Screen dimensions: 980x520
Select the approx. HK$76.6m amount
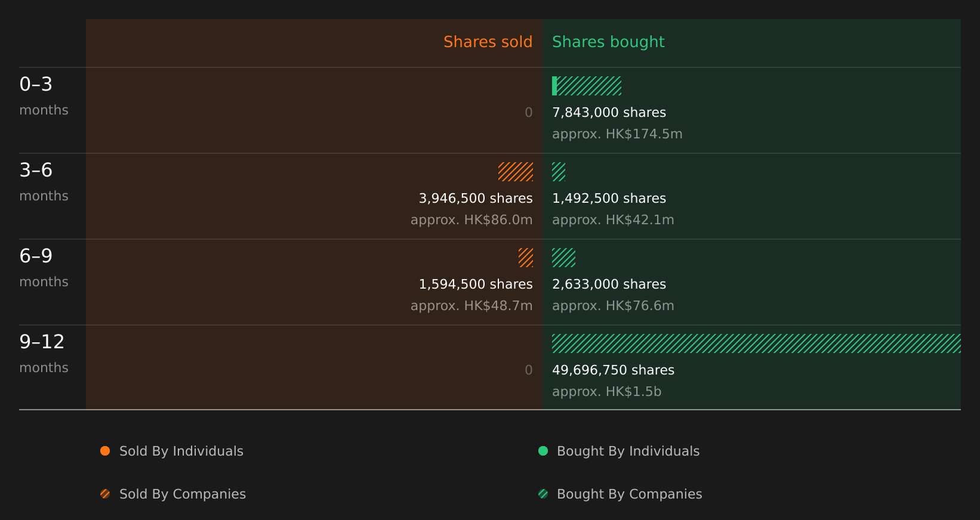click(613, 306)
